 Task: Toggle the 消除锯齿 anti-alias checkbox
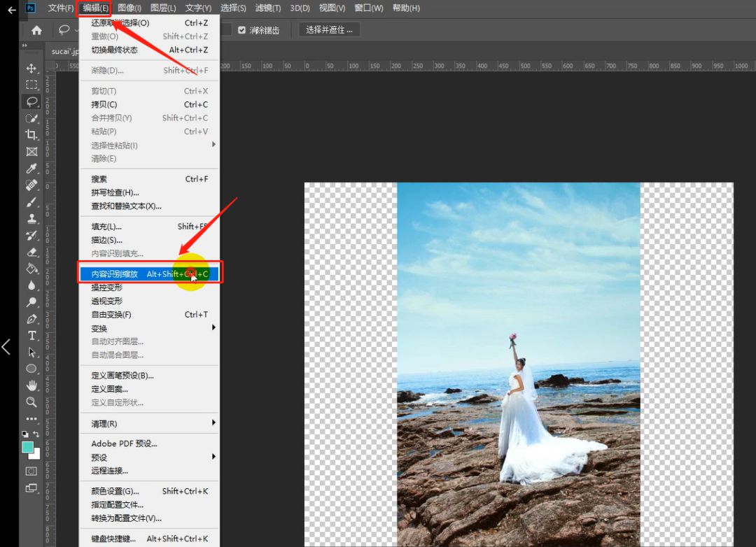coord(242,30)
